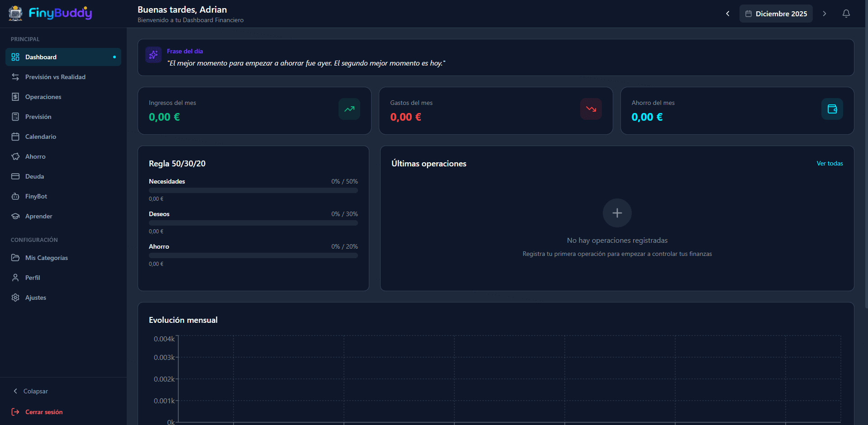Open the Diciembre 2025 month picker
The width and height of the screenshot is (868, 425).
776,14
